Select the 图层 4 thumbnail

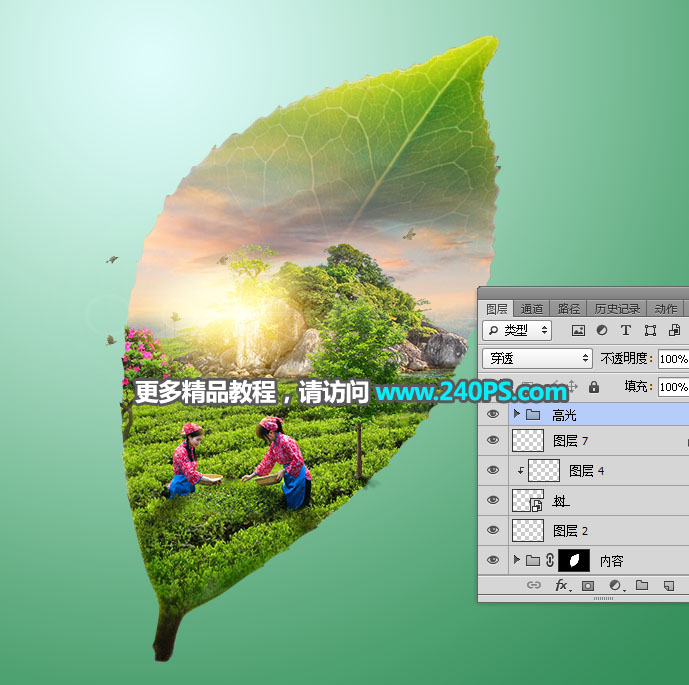coord(544,470)
